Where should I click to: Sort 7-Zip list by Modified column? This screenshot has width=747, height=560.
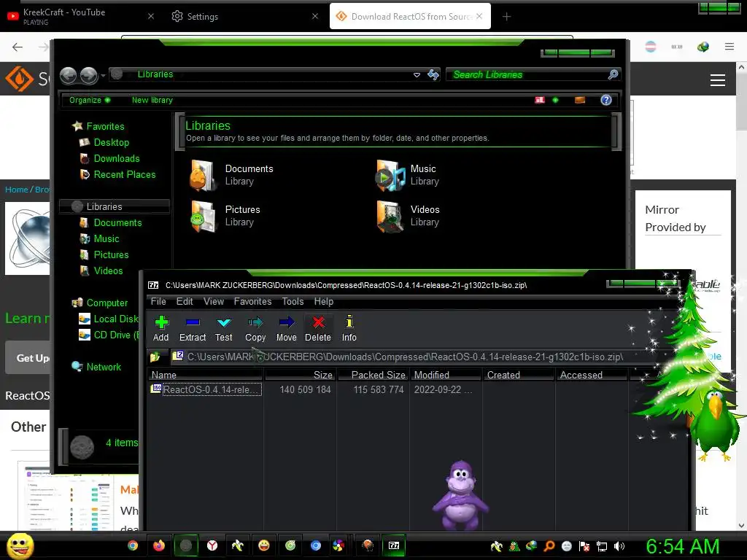(446, 375)
